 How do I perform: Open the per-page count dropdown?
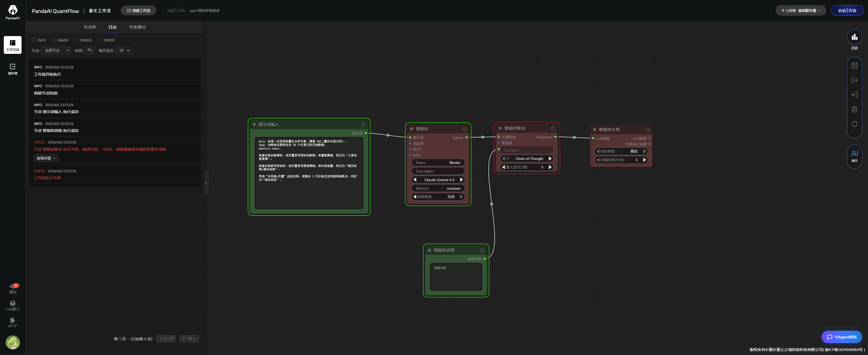(x=123, y=51)
